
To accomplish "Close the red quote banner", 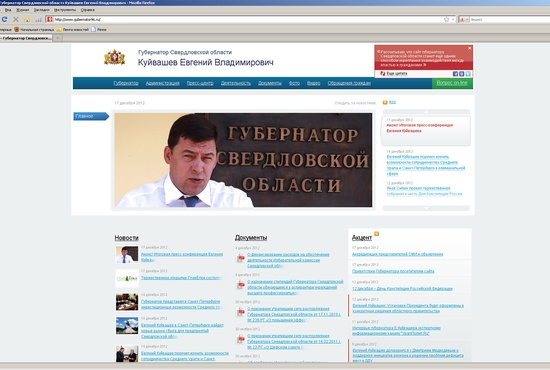I will click(x=470, y=48).
